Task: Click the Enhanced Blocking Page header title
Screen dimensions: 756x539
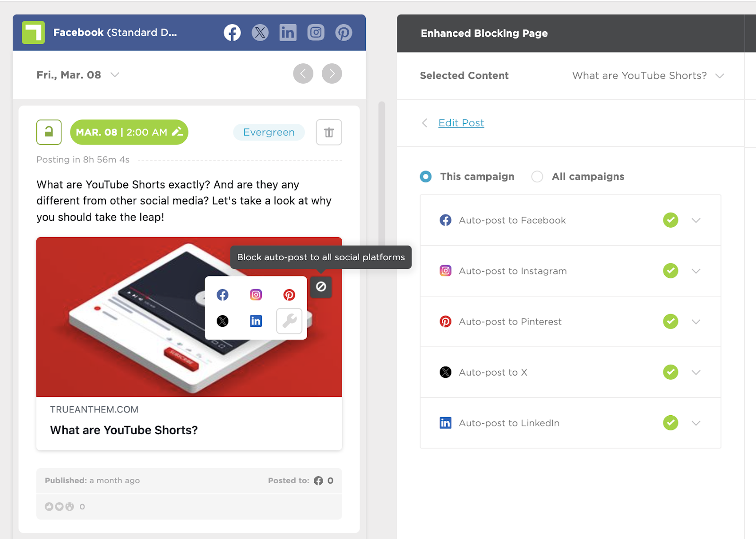Action: pyautogui.click(x=484, y=34)
